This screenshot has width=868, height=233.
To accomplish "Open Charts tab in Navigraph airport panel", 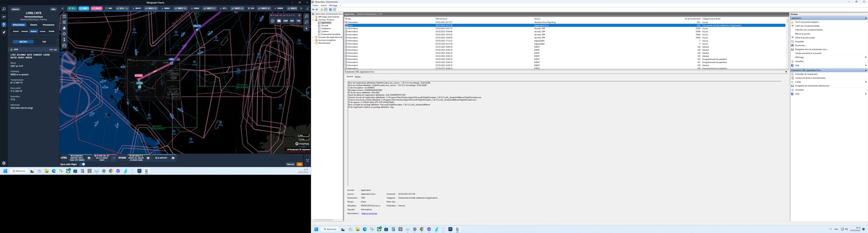I will [x=33, y=25].
